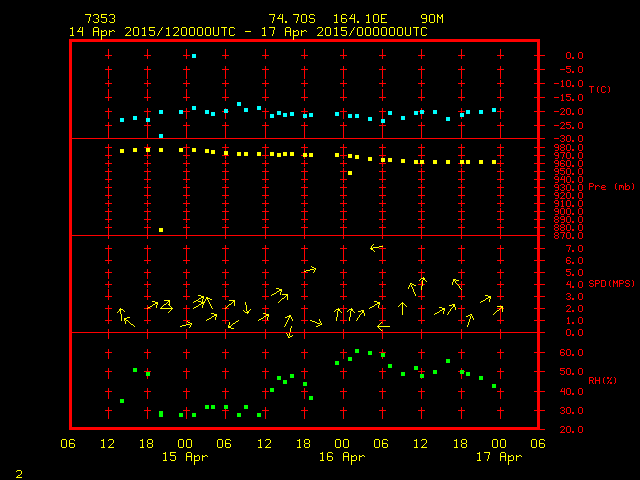
Task: Click the number 2 in bottom-left corner
Action: click(18, 471)
